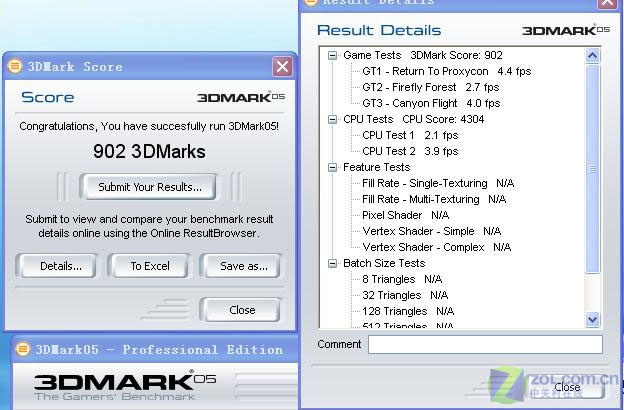Click the Batch Size Tests label
This screenshot has width=624, height=410.
[x=384, y=263]
